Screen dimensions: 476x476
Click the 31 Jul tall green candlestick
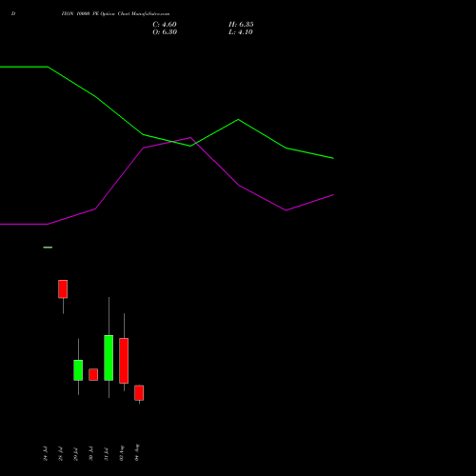pyautogui.click(x=109, y=358)
